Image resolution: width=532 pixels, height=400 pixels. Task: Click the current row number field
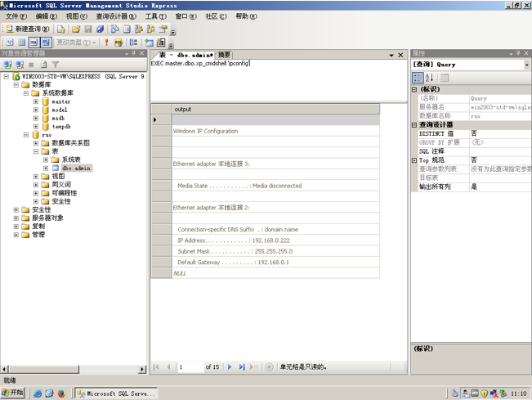(190, 366)
